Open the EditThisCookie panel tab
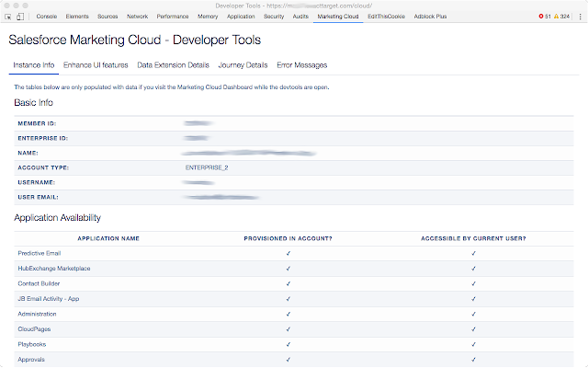 point(384,17)
